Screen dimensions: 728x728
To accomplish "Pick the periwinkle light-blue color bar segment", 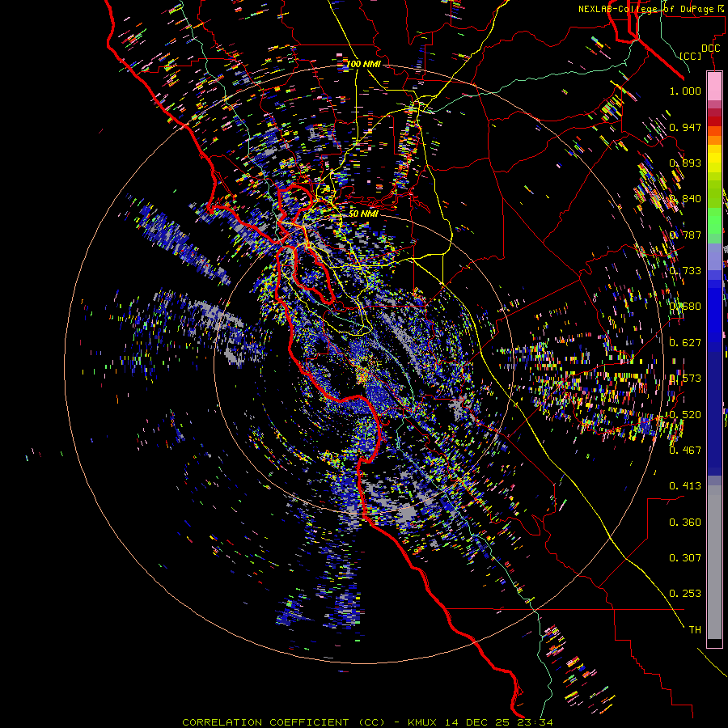I will [714, 256].
